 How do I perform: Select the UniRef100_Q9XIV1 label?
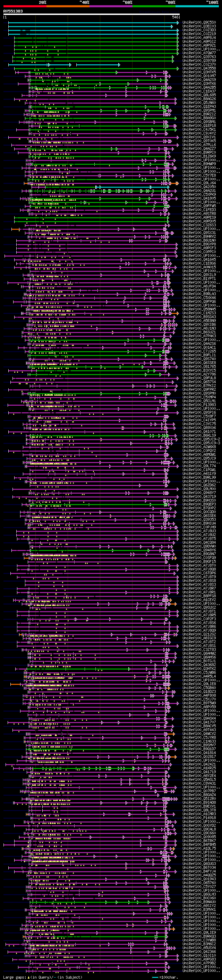(x=199, y=137)
